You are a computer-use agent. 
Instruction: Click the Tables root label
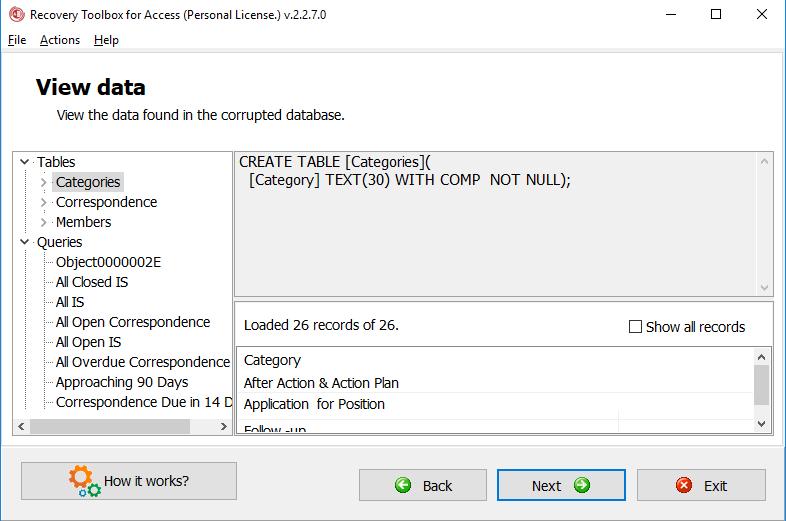pos(56,162)
